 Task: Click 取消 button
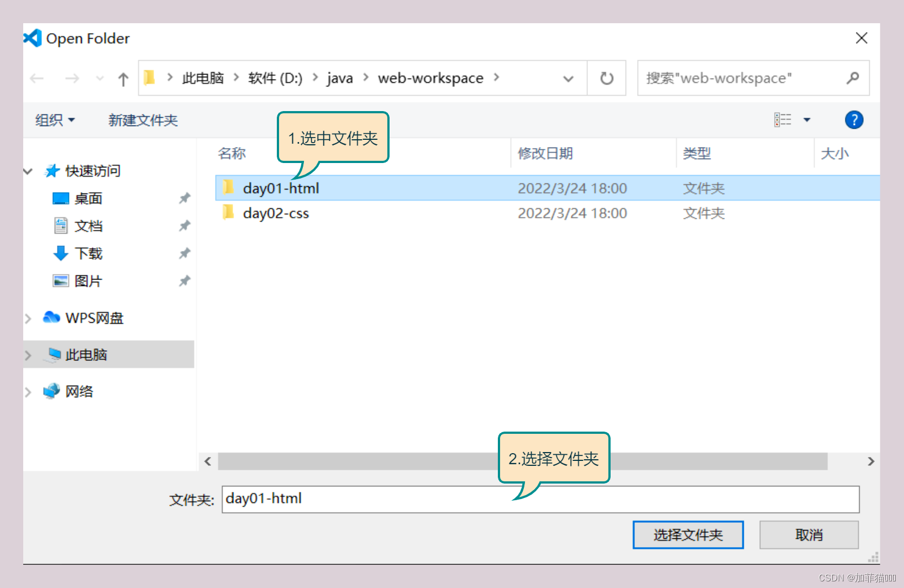(x=809, y=534)
